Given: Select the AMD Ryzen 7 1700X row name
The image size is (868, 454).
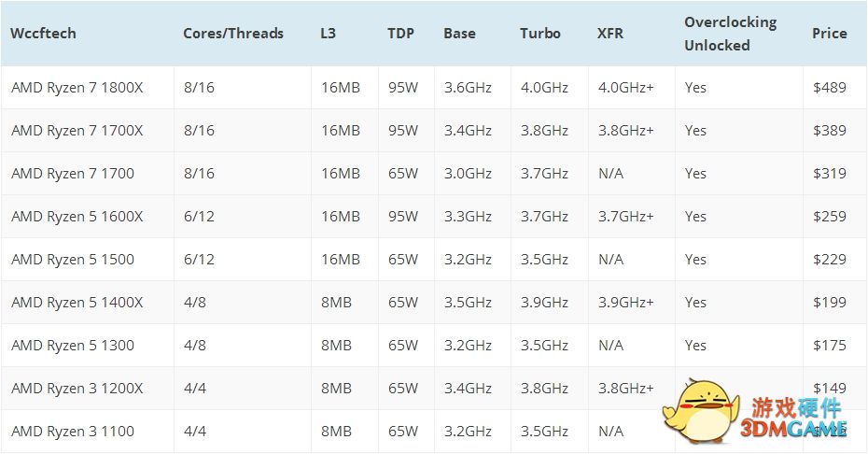Looking at the screenshot, I should [x=77, y=131].
